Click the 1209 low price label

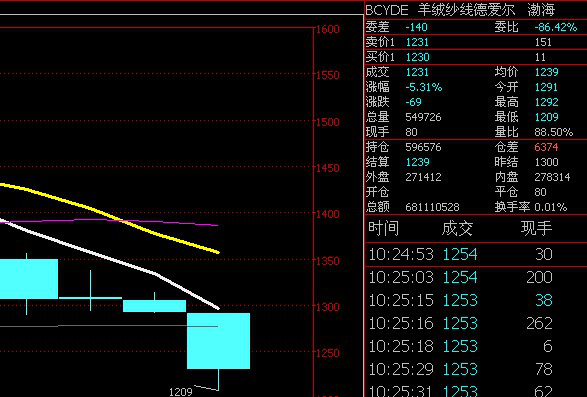pos(180,392)
